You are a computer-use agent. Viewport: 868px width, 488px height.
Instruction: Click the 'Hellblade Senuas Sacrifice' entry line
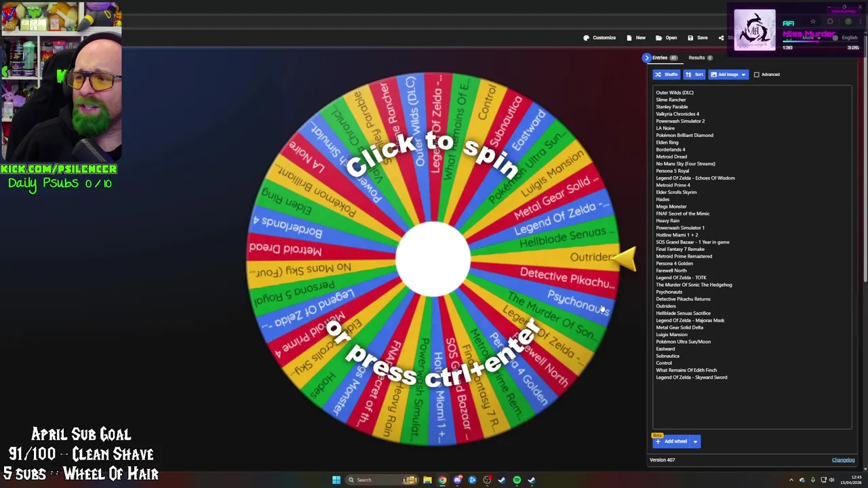click(x=683, y=313)
